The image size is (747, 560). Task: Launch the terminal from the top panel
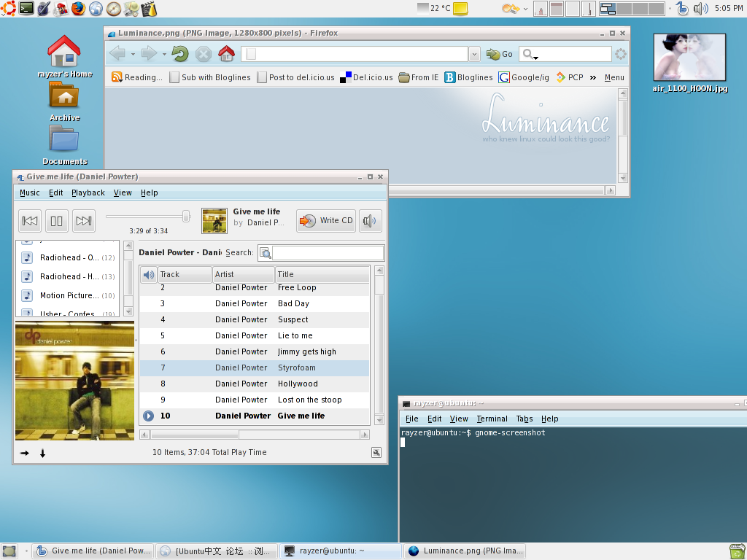pos(26,8)
